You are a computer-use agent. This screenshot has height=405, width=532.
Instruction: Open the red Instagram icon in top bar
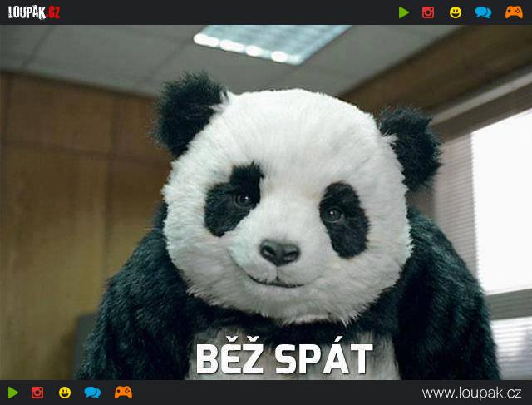428,12
